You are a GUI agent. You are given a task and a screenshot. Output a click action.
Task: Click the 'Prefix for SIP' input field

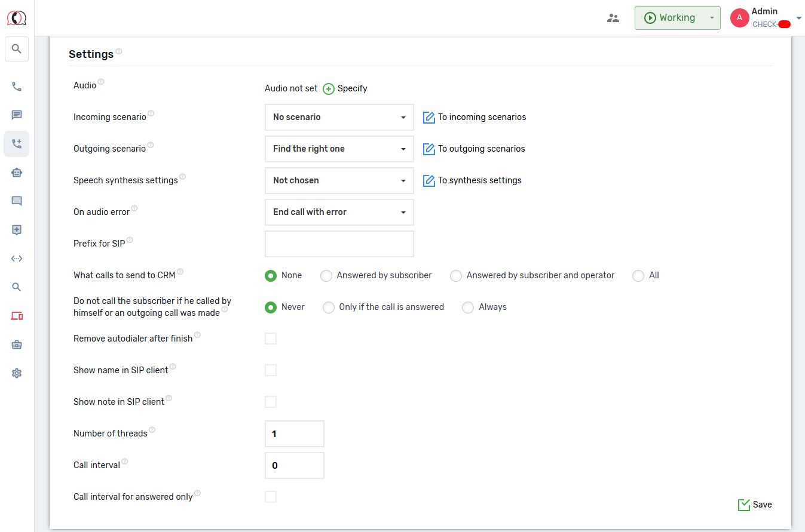[339, 244]
